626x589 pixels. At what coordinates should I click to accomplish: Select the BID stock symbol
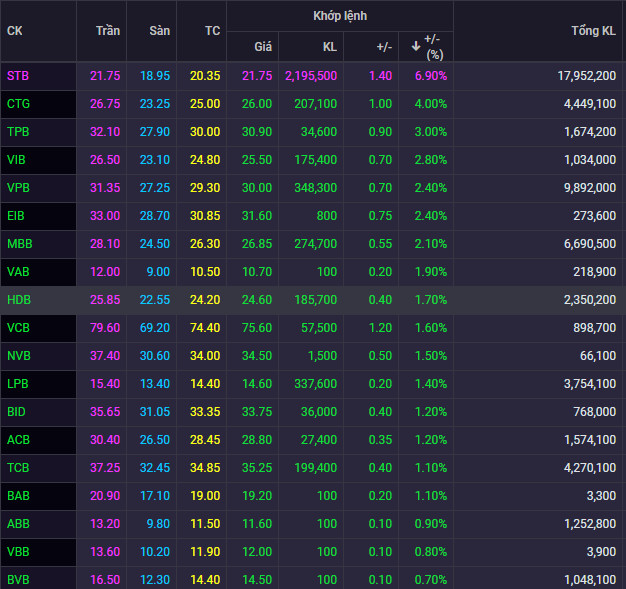coord(16,411)
